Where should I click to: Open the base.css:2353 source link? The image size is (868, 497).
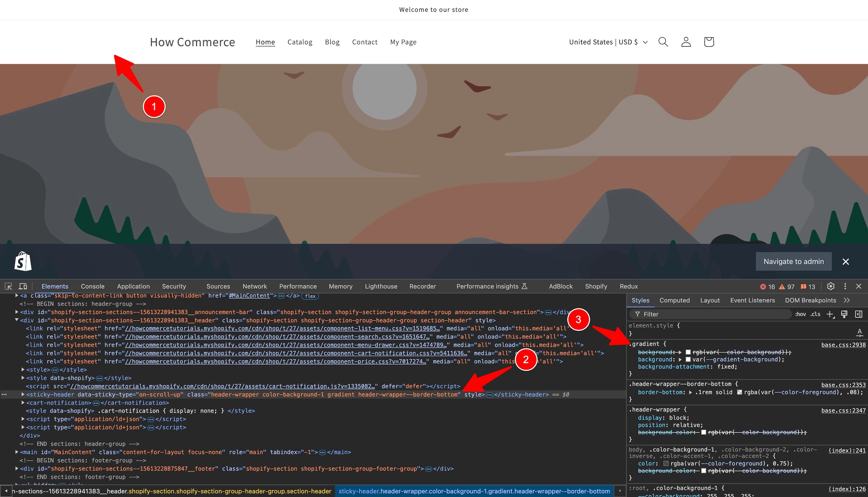(x=843, y=385)
